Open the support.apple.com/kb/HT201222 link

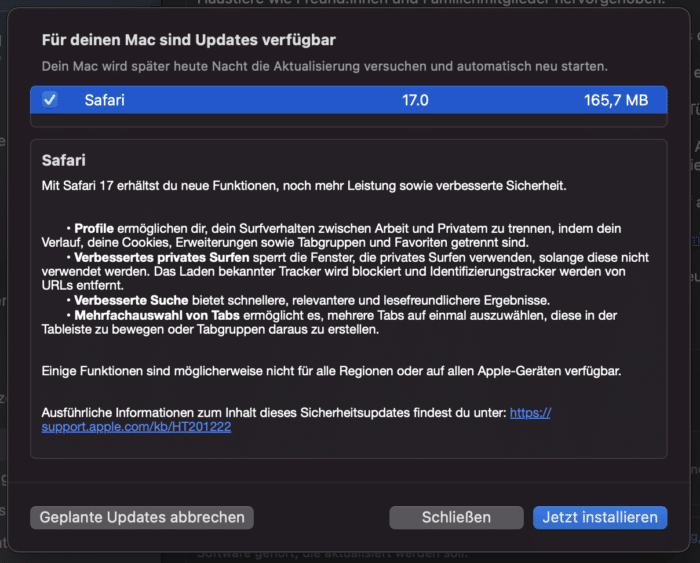pyautogui.click(x=136, y=427)
